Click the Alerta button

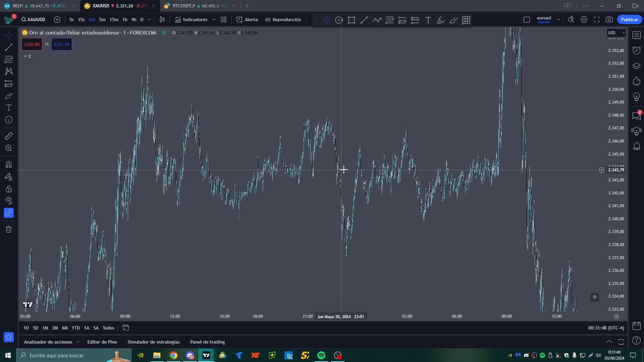(x=247, y=20)
